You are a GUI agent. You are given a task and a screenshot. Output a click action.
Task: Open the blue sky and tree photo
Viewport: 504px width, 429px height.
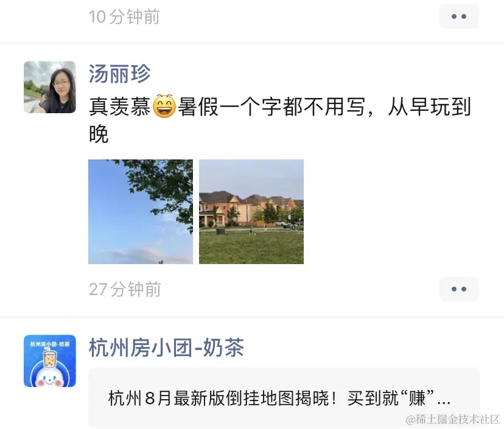click(x=141, y=212)
